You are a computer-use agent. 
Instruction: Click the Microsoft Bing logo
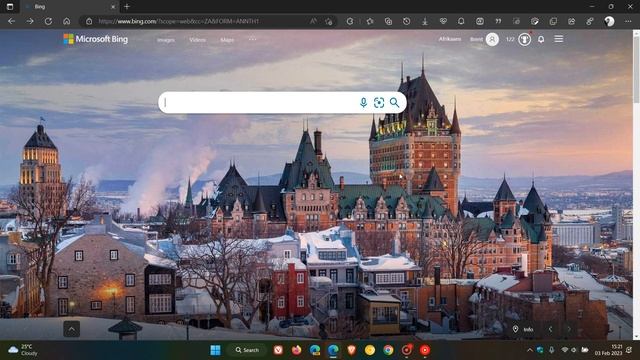click(x=96, y=39)
